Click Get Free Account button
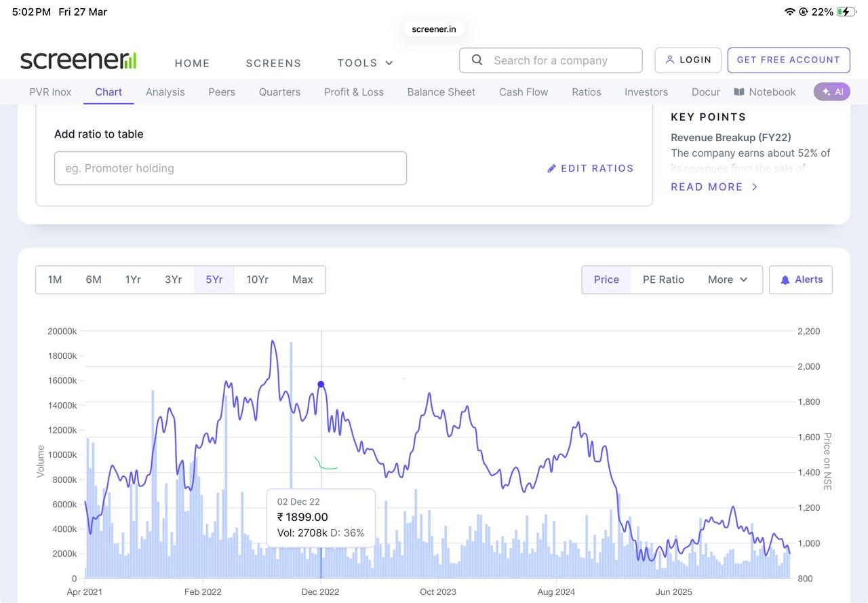 [x=789, y=60]
